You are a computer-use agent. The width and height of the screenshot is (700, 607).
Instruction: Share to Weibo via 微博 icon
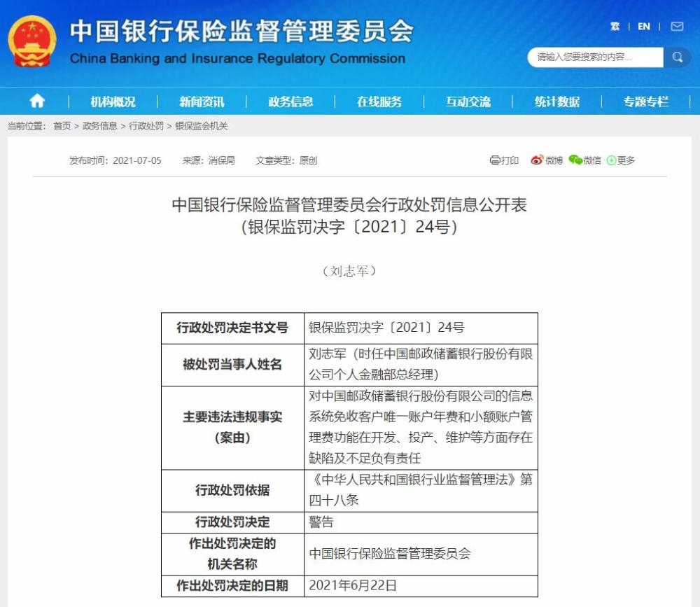click(x=547, y=160)
